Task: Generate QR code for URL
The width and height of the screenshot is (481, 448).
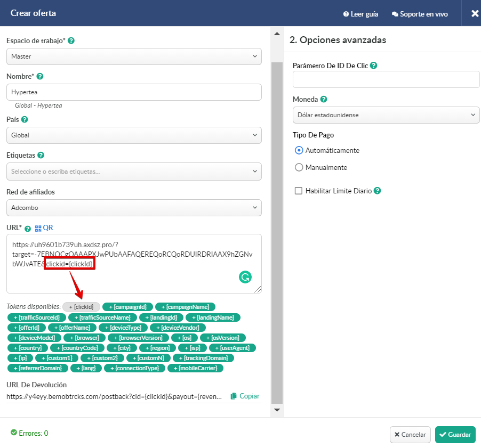Action: pyautogui.click(x=44, y=228)
